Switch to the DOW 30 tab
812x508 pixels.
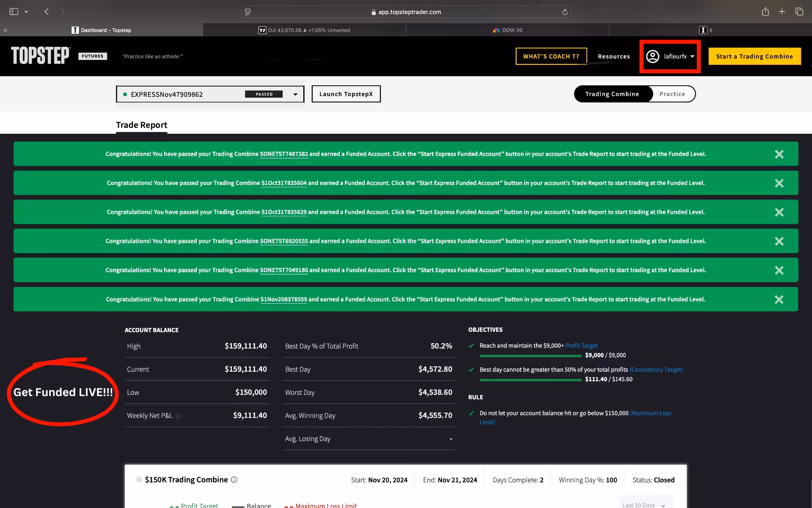tap(507, 30)
